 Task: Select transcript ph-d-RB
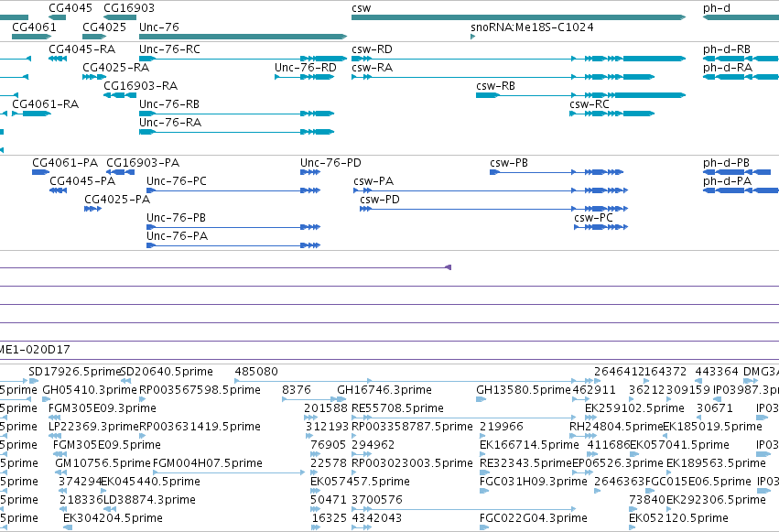(741, 59)
